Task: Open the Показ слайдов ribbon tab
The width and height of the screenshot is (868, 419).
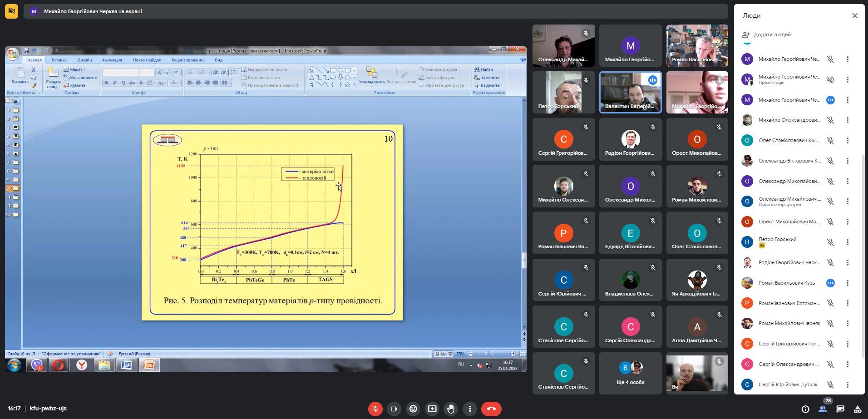Action: pos(147,60)
